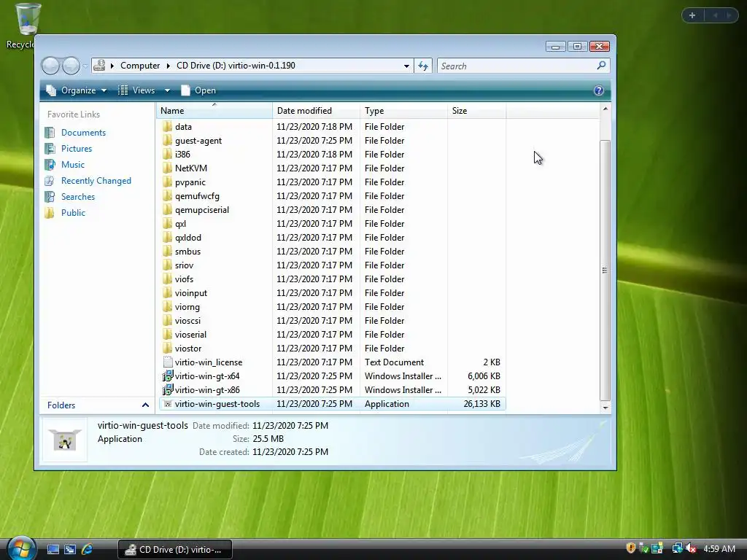Click the Documents icon in Favorite Links
Screen dimensions: 747x560
click(x=50, y=133)
